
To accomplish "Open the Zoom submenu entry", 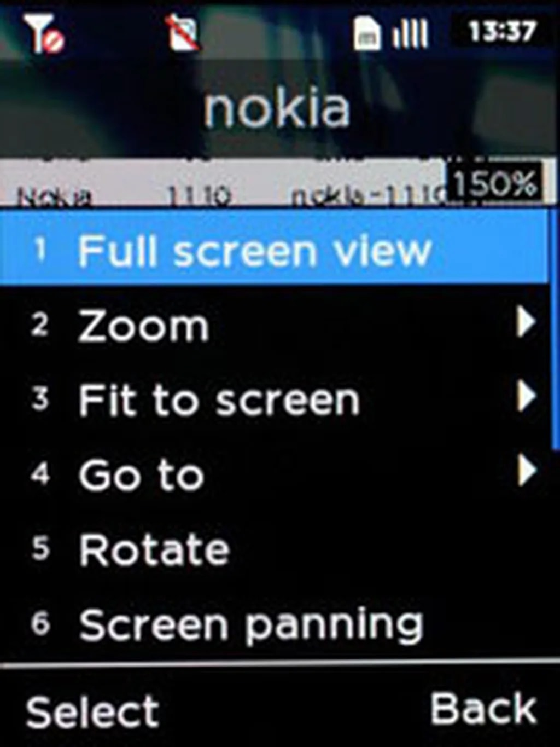I will pos(273,326).
